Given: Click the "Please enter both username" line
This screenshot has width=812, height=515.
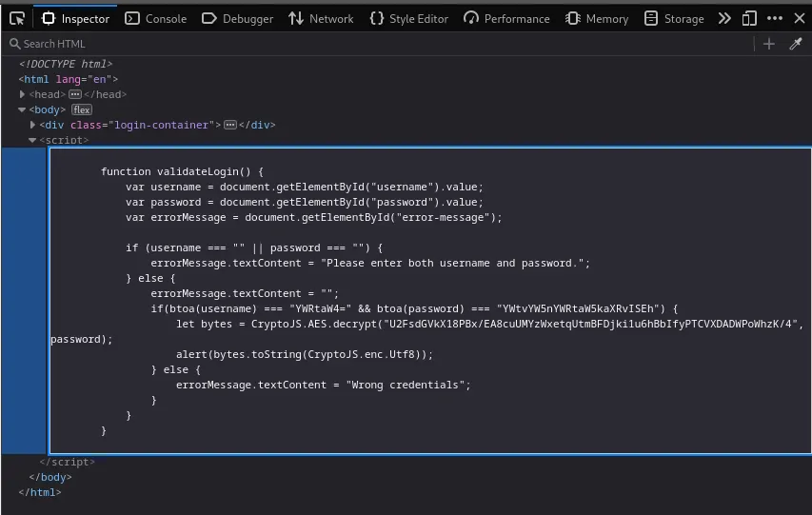Looking at the screenshot, I should [x=370, y=263].
